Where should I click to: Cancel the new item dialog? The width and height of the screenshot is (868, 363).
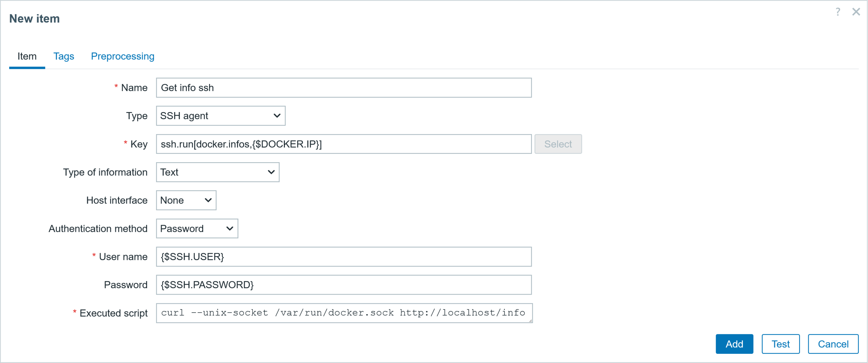click(x=833, y=344)
